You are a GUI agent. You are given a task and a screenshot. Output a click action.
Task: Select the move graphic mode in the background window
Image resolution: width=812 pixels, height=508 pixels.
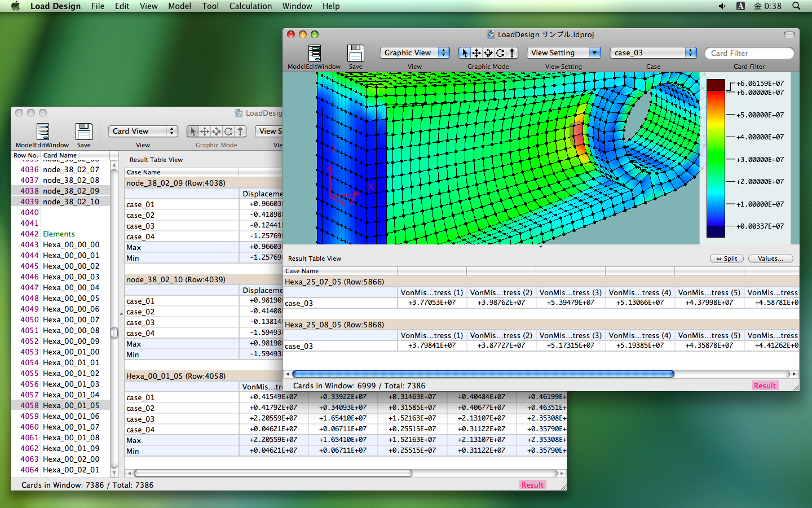click(205, 131)
